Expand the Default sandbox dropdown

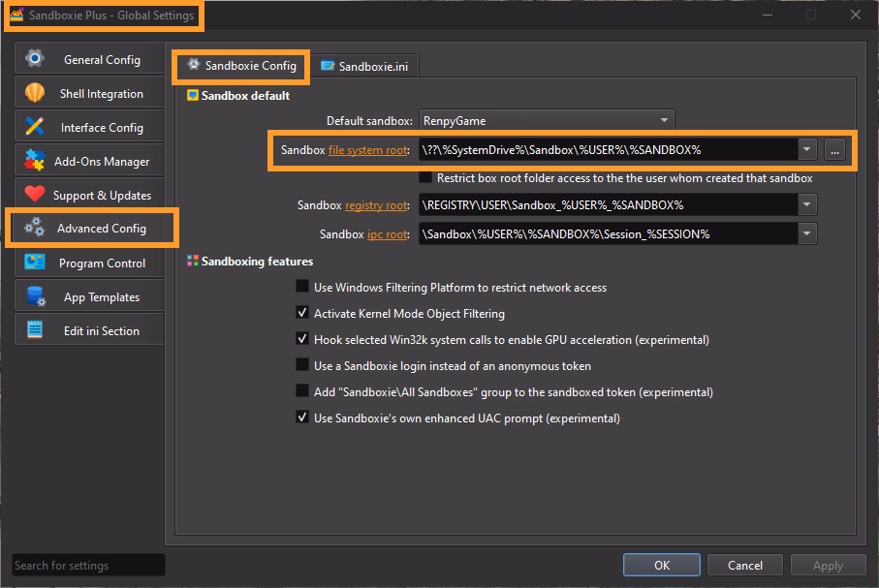(664, 121)
